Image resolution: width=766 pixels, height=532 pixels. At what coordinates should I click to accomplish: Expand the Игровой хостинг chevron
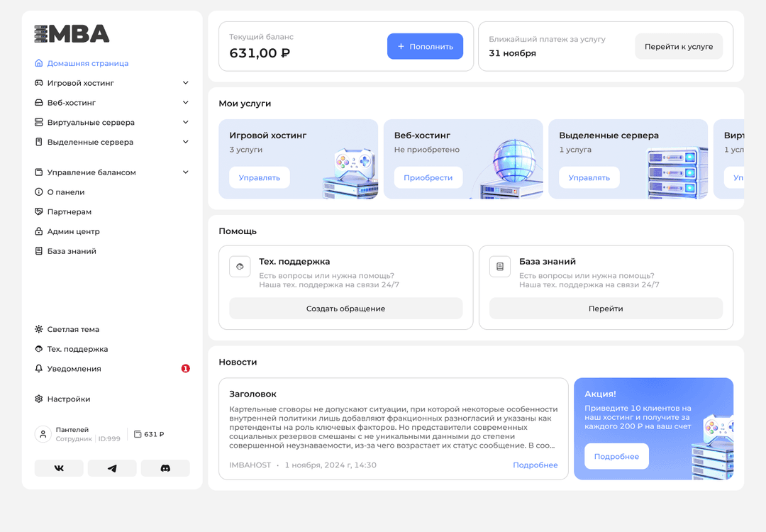pos(186,83)
